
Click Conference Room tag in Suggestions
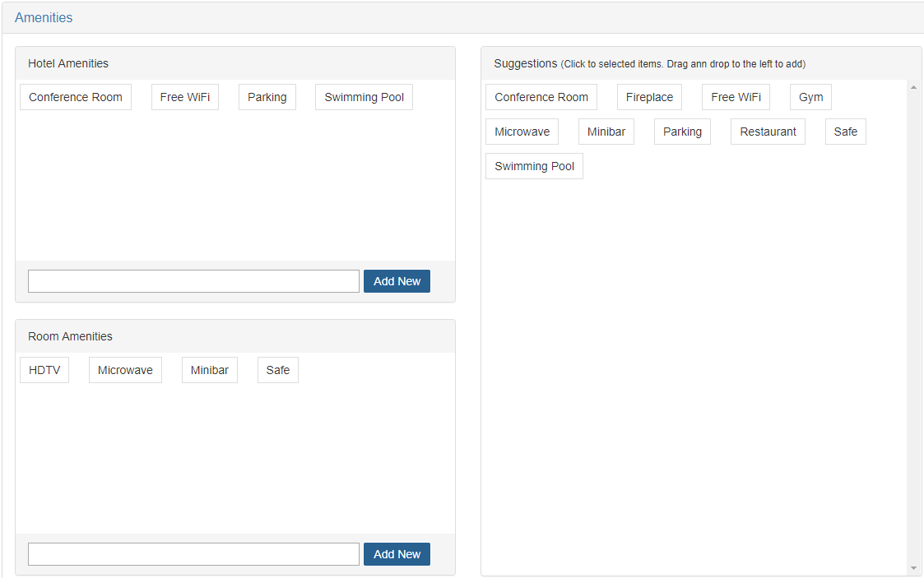(x=541, y=97)
